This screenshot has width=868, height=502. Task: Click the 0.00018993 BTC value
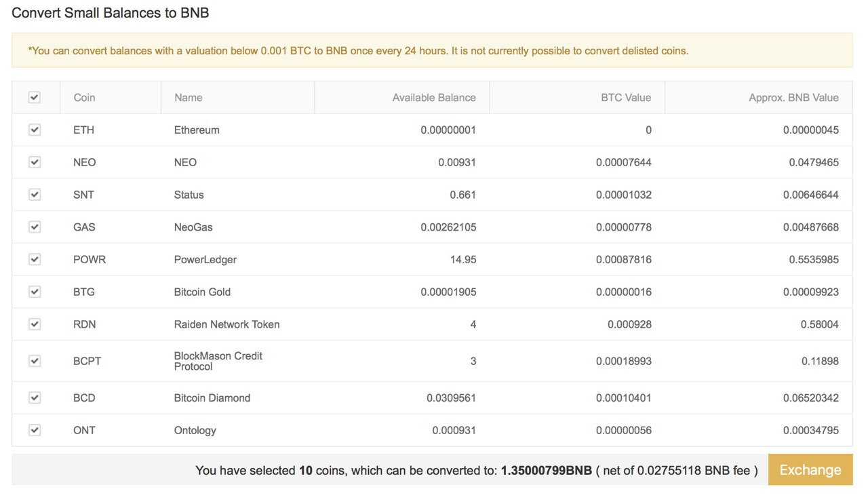click(x=624, y=361)
